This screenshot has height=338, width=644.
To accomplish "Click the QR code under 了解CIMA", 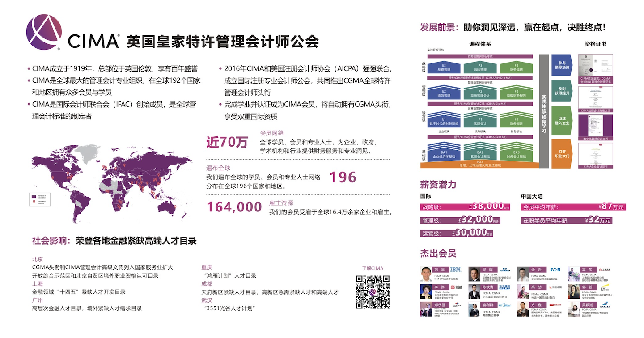I will pyautogui.click(x=373, y=292).
